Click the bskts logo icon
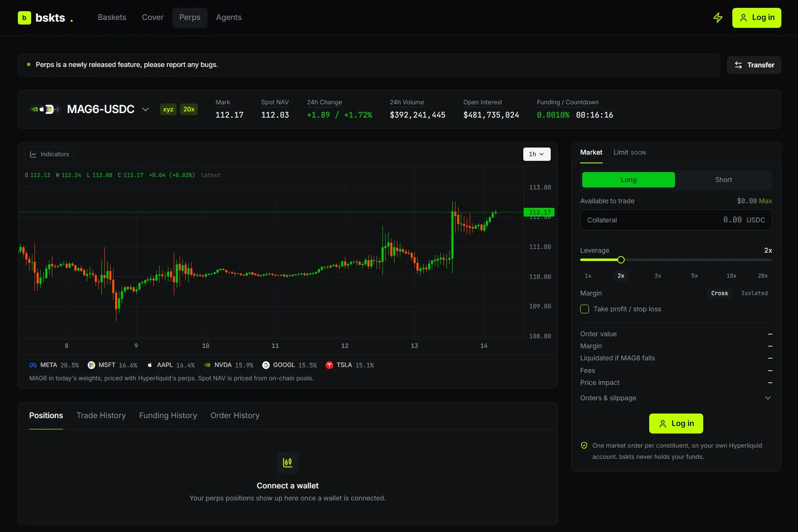 click(x=25, y=18)
